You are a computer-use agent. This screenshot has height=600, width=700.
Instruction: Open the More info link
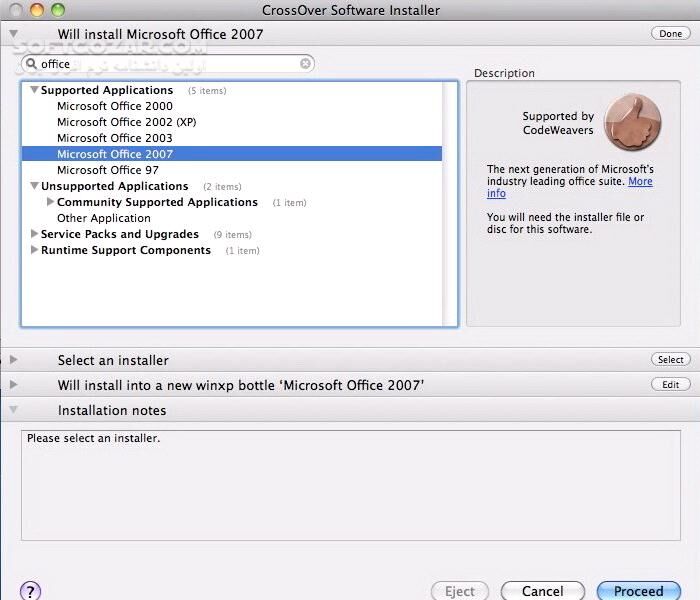640,182
